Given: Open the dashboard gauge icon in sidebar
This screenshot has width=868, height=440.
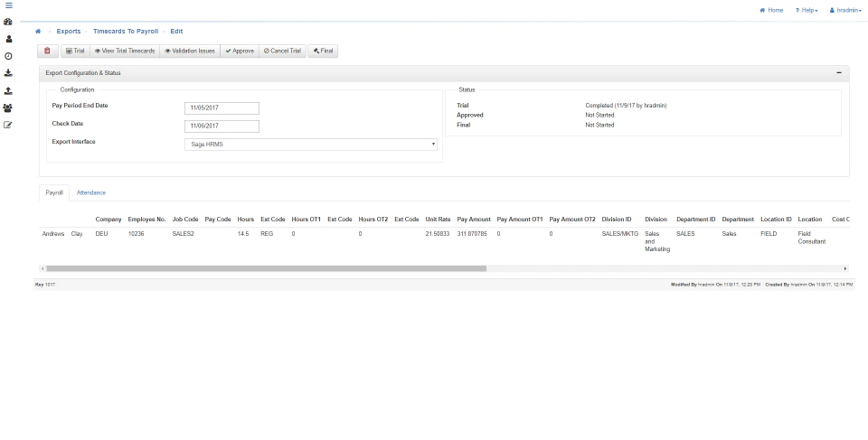Looking at the screenshot, I should (x=8, y=23).
